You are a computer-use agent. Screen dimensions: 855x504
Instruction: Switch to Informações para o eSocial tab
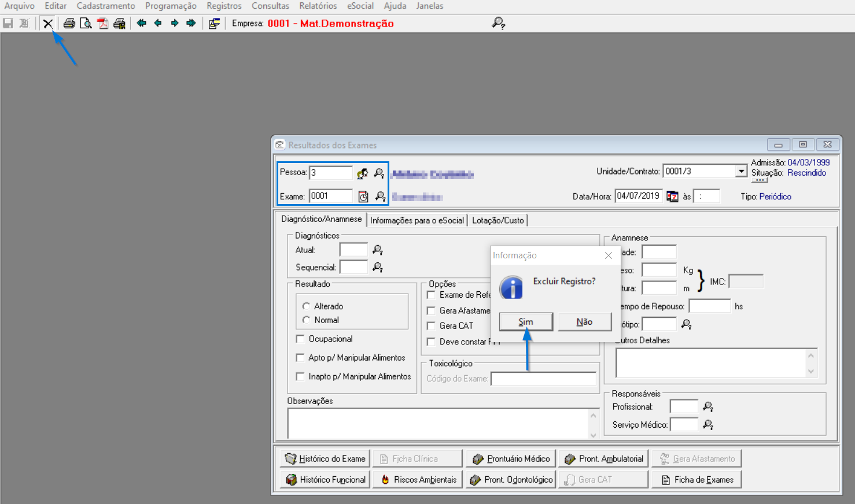(x=417, y=220)
